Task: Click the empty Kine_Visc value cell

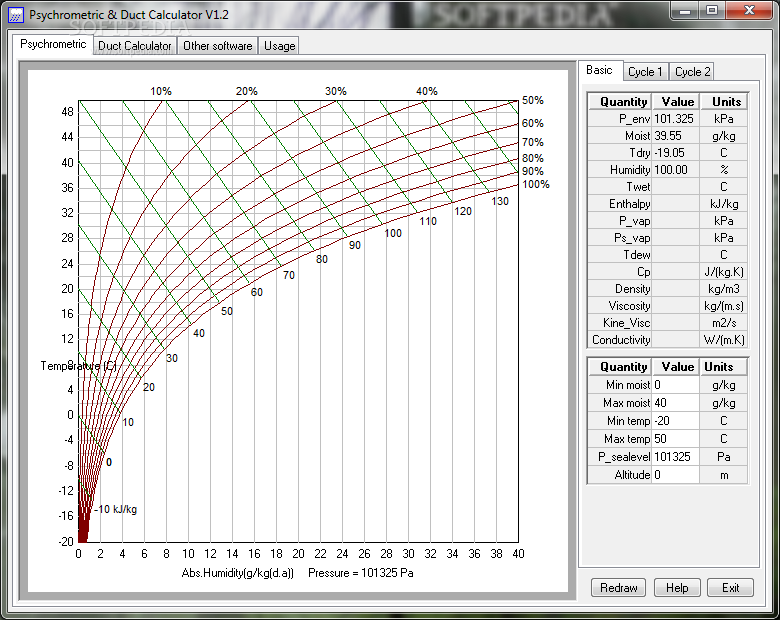Action: (675, 322)
